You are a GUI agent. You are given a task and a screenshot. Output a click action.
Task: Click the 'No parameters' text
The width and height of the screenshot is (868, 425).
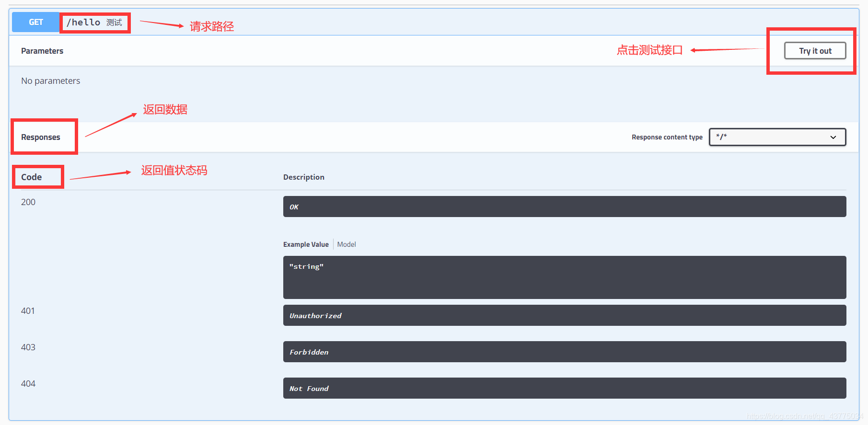click(50, 81)
